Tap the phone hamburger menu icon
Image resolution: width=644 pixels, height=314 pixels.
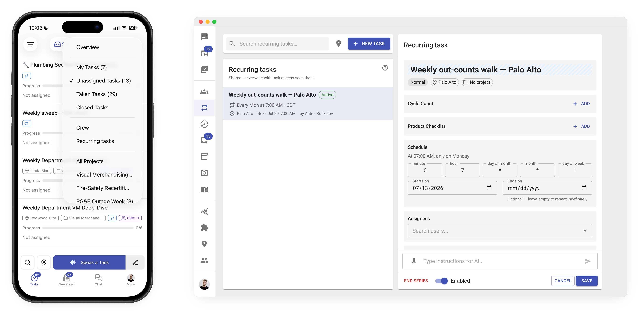click(31, 44)
